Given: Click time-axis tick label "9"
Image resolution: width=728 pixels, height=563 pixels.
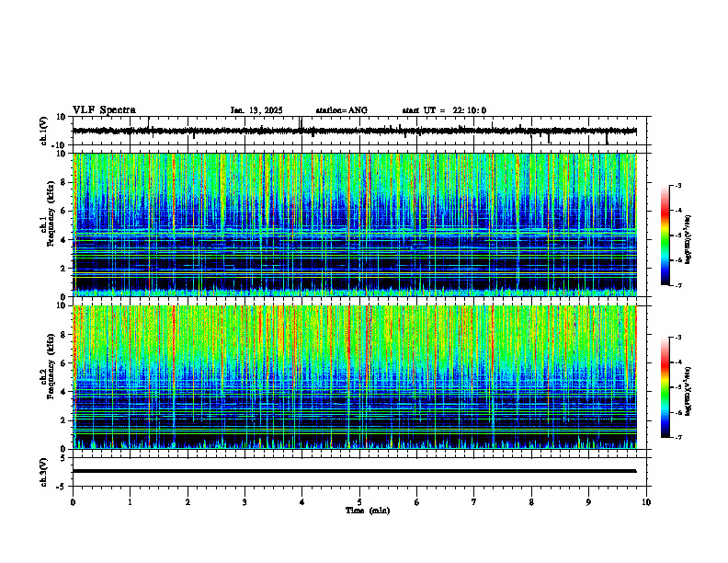Looking at the screenshot, I should tap(588, 502).
